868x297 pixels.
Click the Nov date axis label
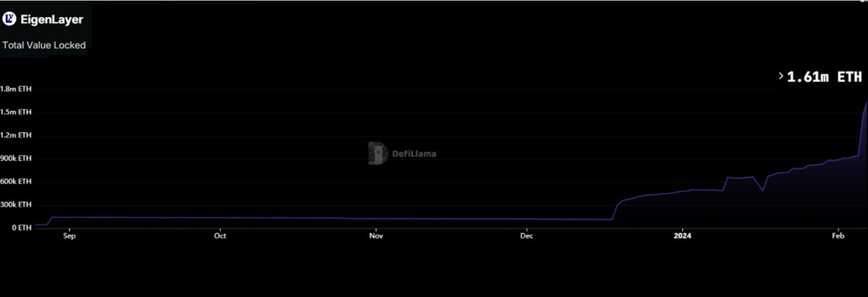pyautogui.click(x=375, y=236)
